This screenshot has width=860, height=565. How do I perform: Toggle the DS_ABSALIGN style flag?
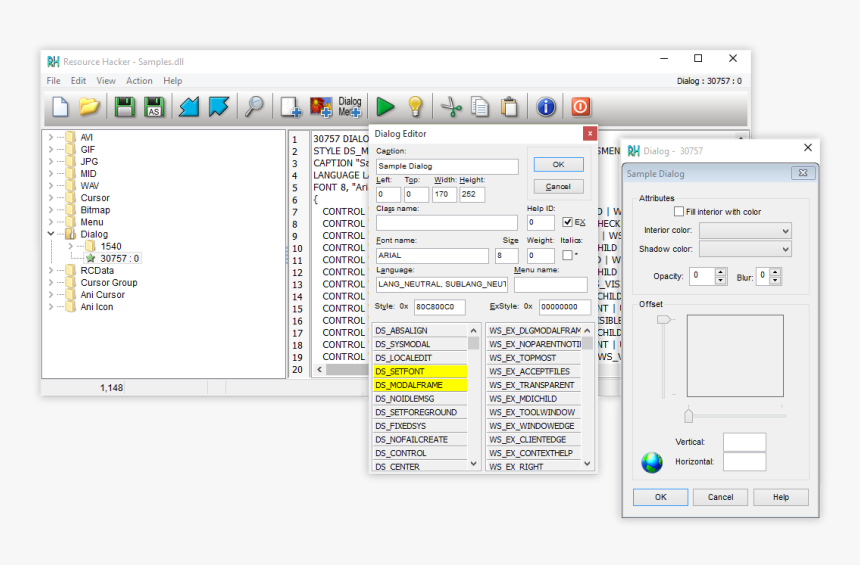tap(420, 331)
